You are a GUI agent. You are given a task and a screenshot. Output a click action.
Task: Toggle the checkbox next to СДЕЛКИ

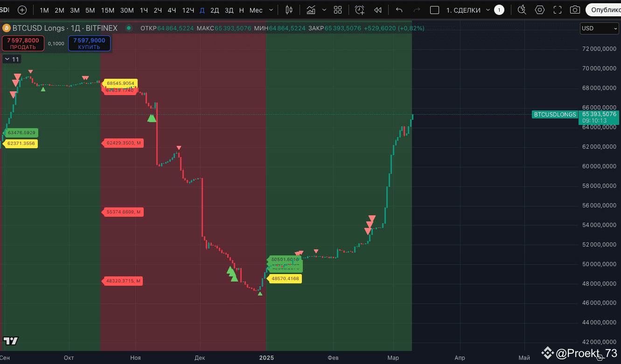pos(434,9)
